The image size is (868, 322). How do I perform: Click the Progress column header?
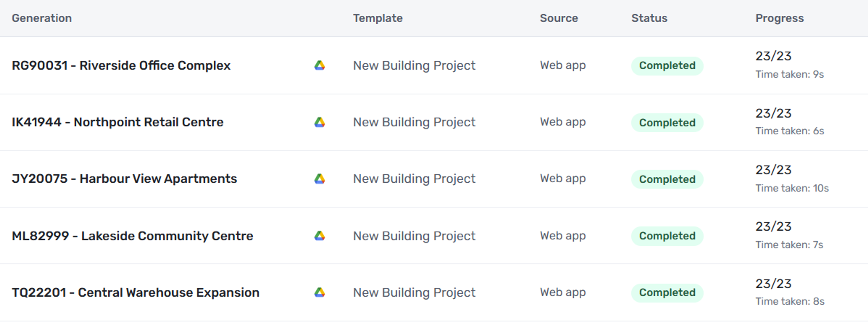tap(779, 18)
